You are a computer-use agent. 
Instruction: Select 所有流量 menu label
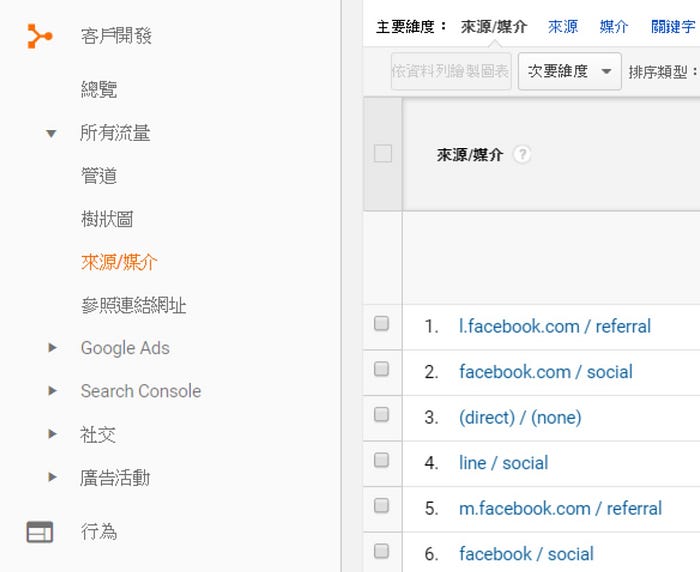(x=115, y=133)
